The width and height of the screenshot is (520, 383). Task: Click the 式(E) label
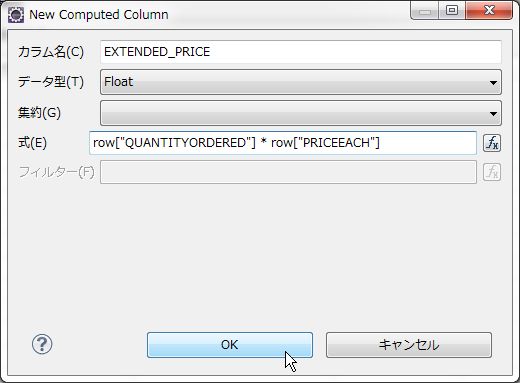pyautogui.click(x=32, y=143)
